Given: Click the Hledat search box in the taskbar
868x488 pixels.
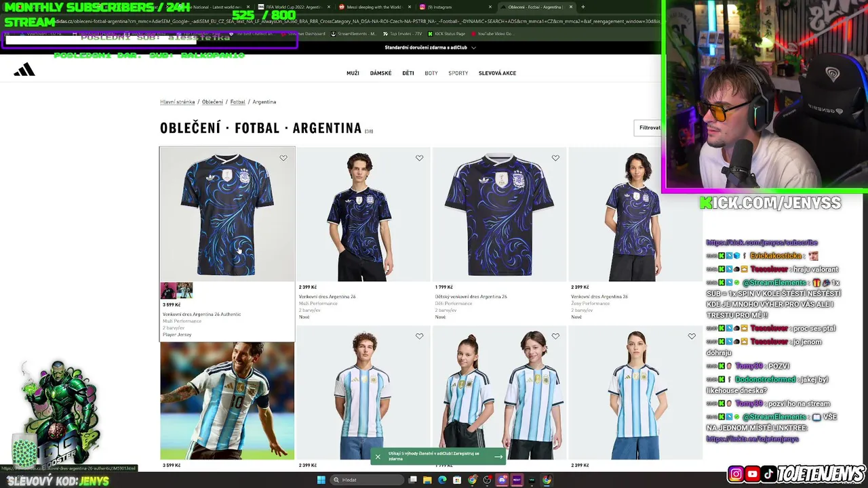Looking at the screenshot, I should tap(366, 480).
